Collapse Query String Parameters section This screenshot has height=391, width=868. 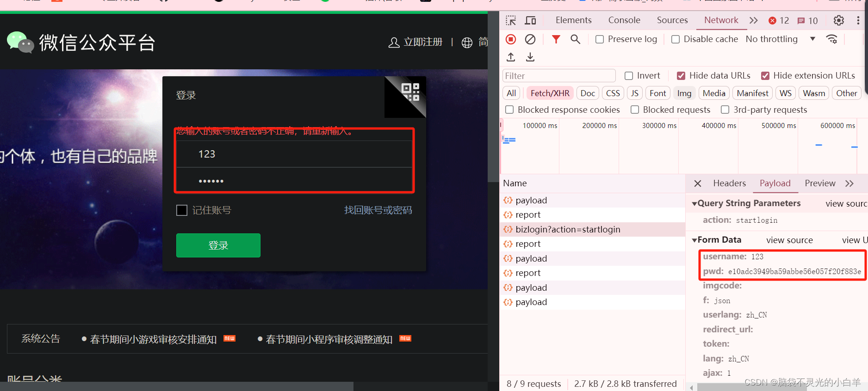694,203
